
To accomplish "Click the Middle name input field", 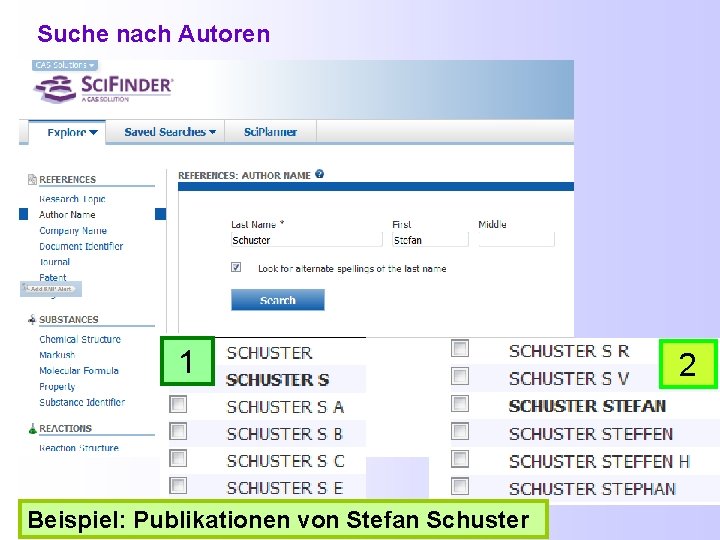I will [x=516, y=240].
